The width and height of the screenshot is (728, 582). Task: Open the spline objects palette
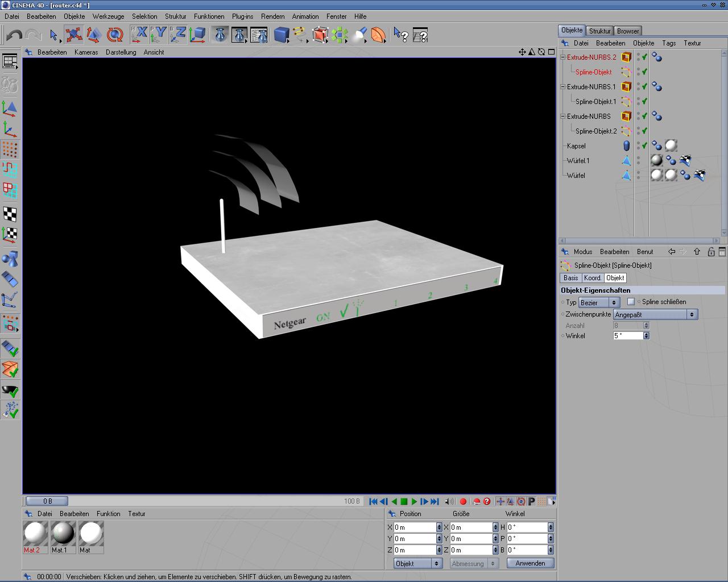[x=301, y=35]
